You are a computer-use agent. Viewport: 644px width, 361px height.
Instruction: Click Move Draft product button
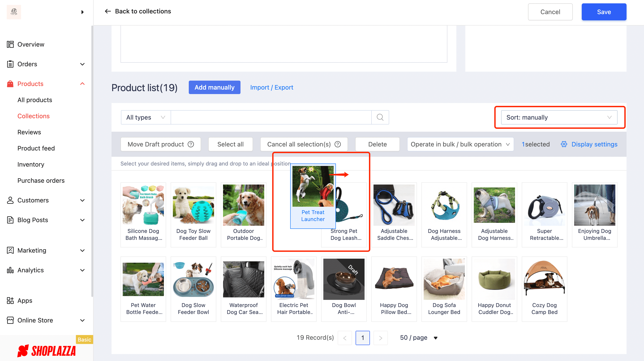point(161,144)
